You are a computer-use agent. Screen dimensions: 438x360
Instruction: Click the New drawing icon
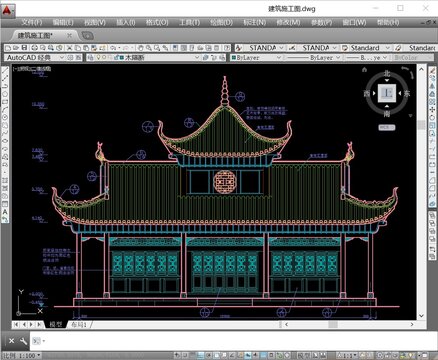coord(7,48)
